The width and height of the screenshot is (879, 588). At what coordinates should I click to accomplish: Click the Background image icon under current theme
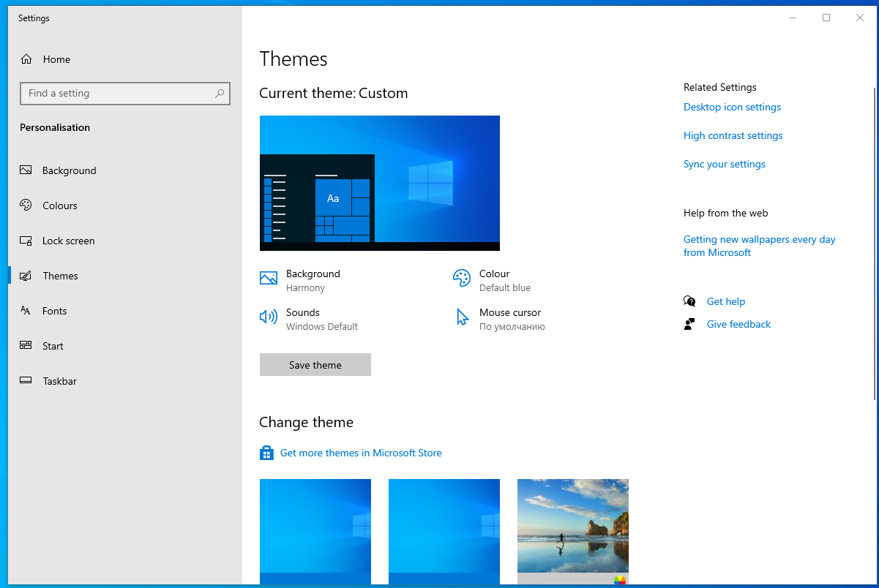269,279
